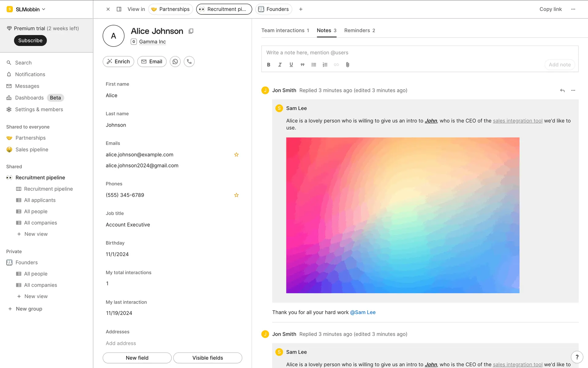Attach a file with the paperclip icon

point(348,65)
